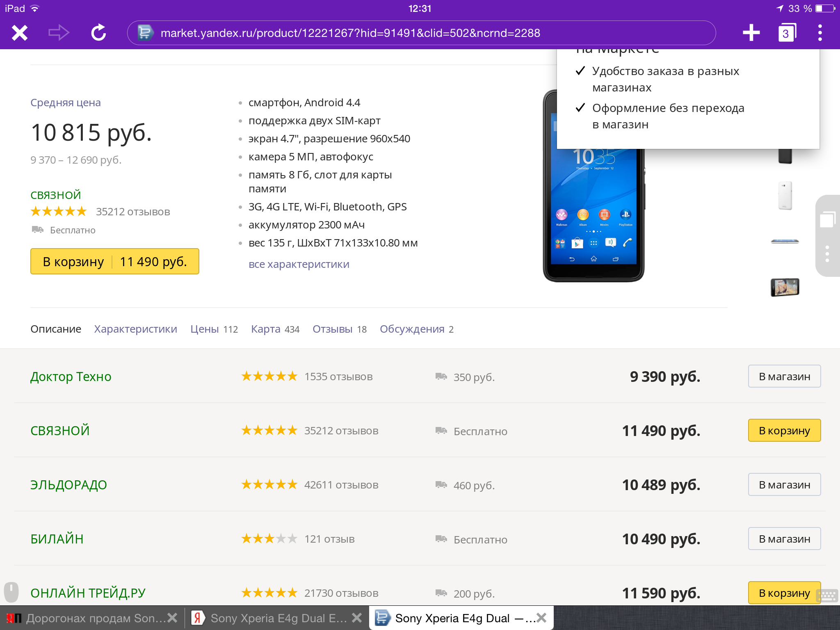Open the Описание section tab
The image size is (840, 630).
56,329
